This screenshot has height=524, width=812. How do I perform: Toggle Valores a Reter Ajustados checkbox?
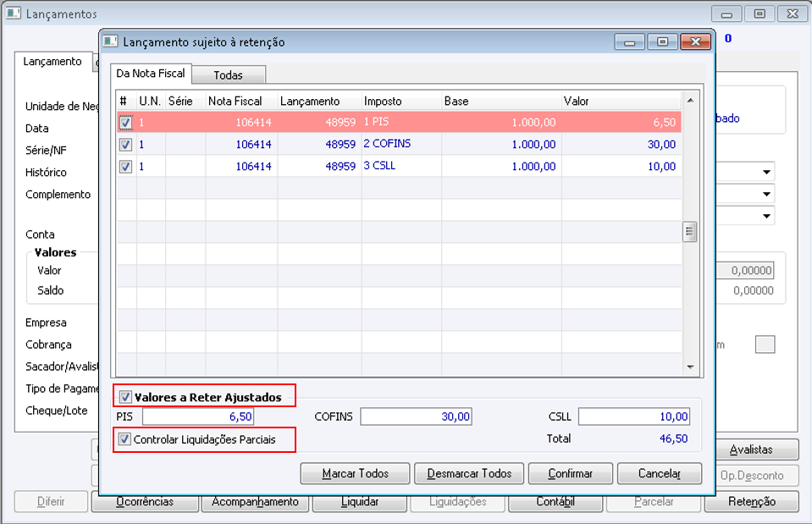[x=126, y=396]
